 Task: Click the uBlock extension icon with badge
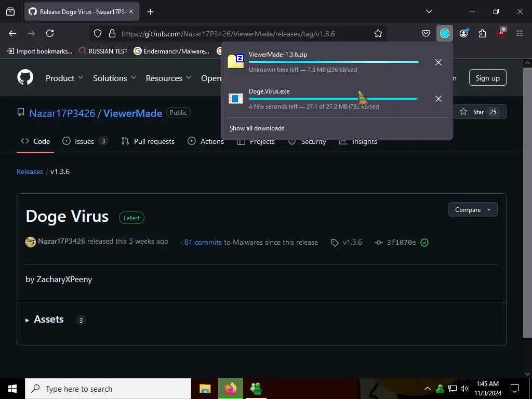click(x=501, y=33)
